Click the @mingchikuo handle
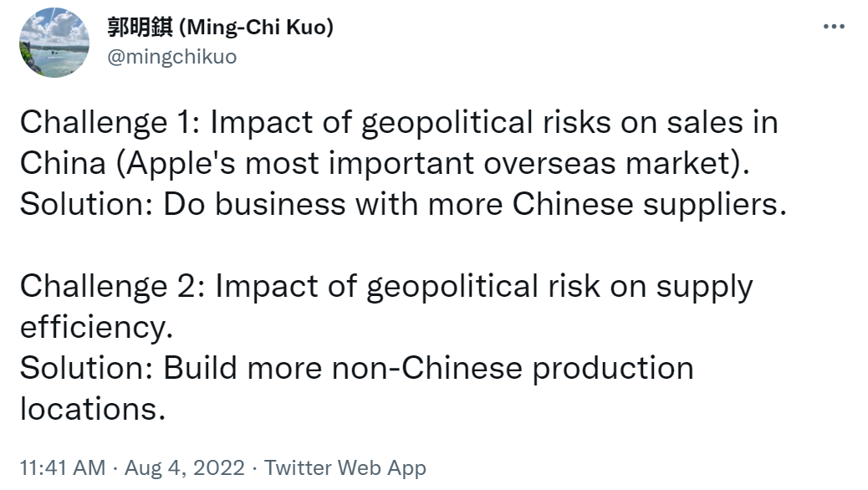 (x=171, y=56)
